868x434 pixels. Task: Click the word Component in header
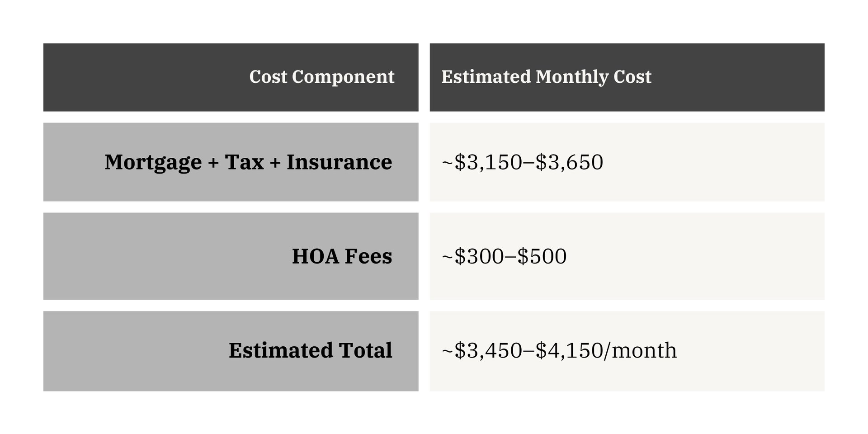pos(343,77)
